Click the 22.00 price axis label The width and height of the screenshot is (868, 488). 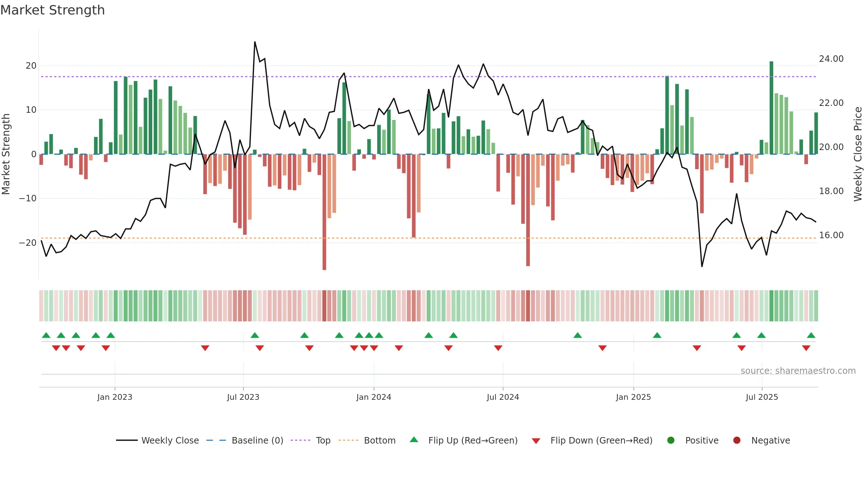[831, 103]
